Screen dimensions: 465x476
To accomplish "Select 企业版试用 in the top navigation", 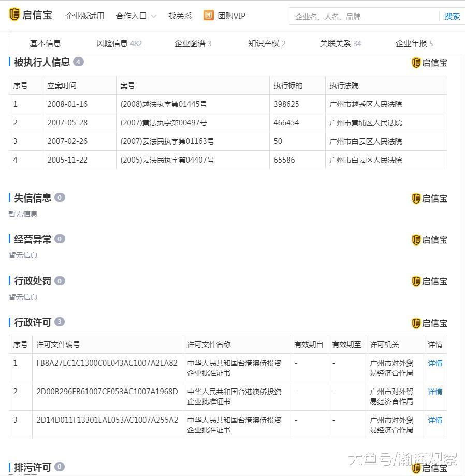I will pyautogui.click(x=84, y=16).
